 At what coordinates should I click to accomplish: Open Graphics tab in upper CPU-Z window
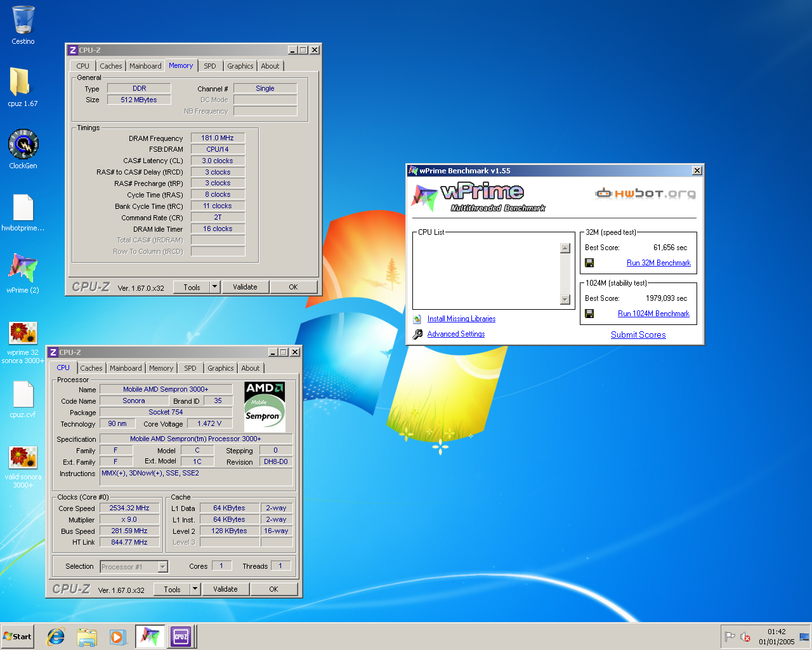click(x=240, y=66)
